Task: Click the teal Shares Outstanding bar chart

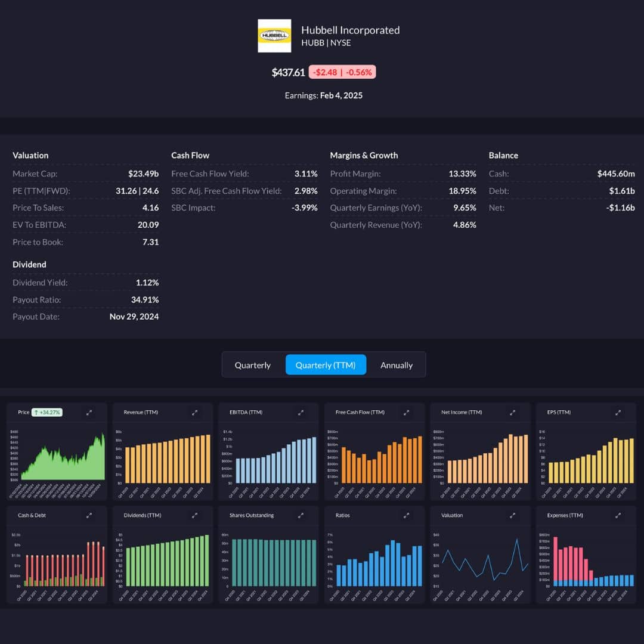Action: [274, 563]
